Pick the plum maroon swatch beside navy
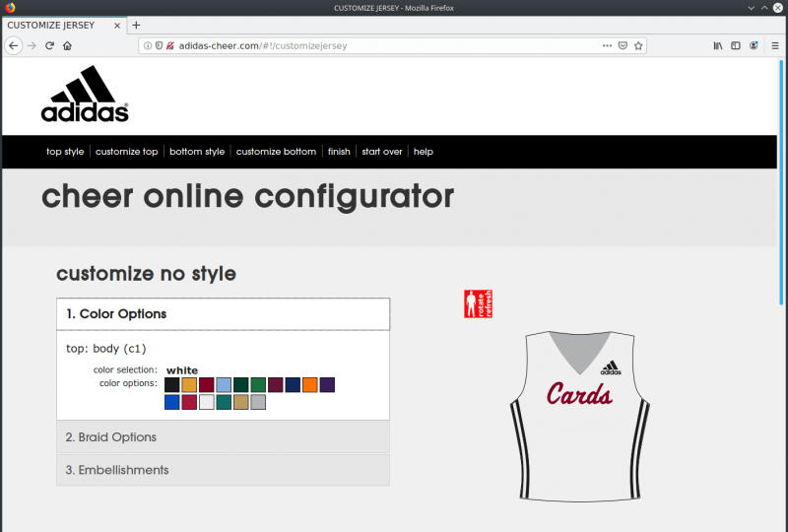 [276, 385]
